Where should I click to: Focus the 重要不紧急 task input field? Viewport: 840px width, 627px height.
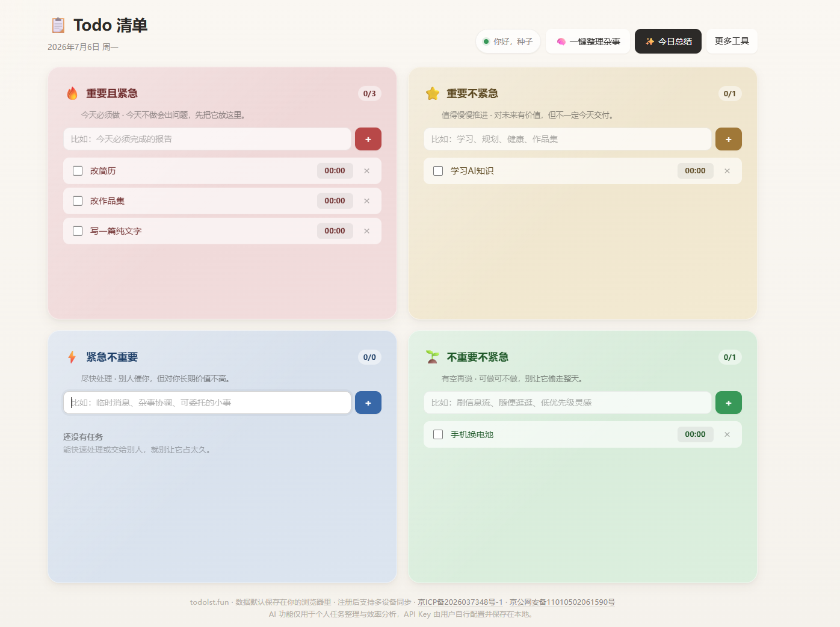(x=567, y=139)
